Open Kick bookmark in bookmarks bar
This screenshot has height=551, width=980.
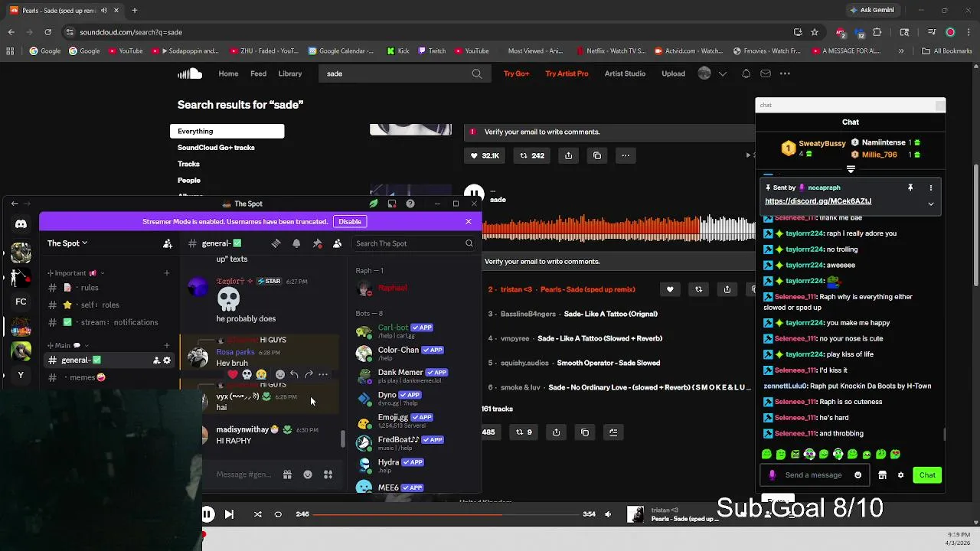click(398, 51)
